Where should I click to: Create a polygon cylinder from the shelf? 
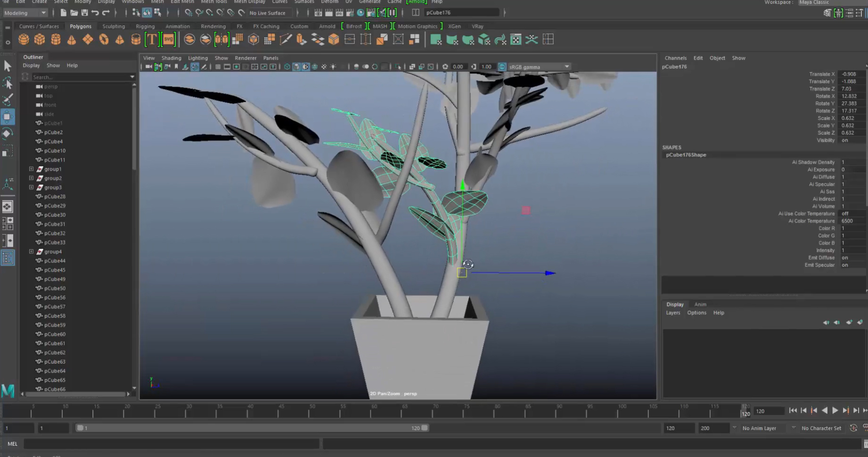(56, 40)
